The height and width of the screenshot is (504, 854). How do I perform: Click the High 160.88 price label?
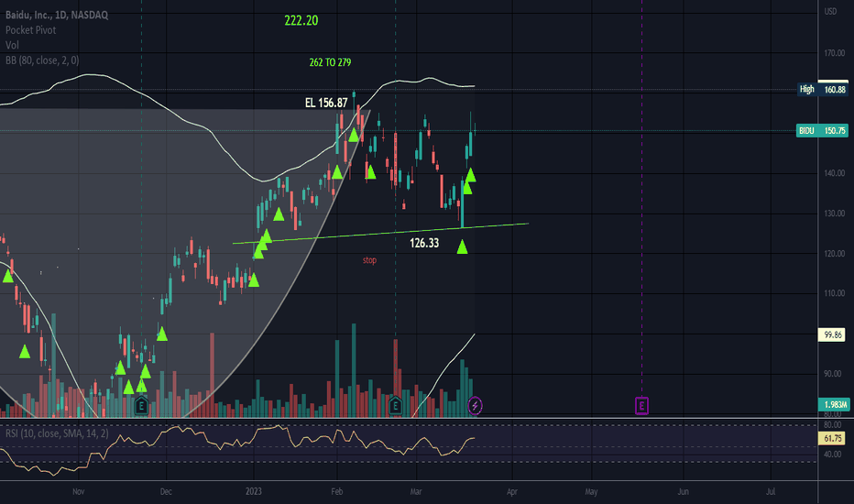[x=823, y=90]
